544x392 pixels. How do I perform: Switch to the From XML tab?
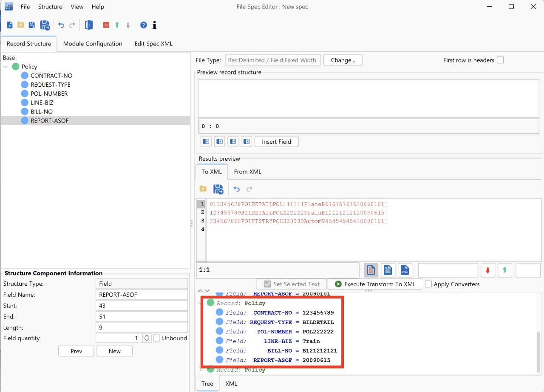[x=247, y=172]
